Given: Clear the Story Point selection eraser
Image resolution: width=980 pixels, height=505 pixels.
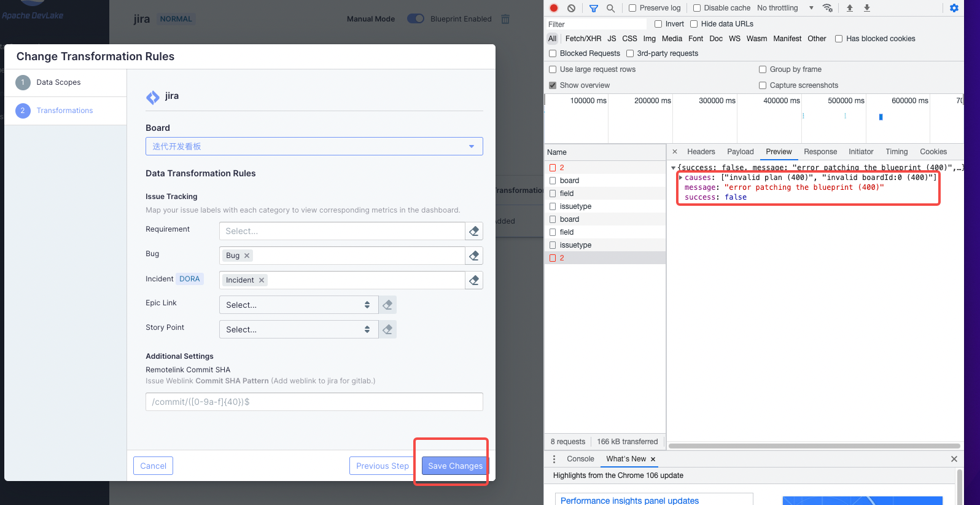Looking at the screenshot, I should click(387, 329).
